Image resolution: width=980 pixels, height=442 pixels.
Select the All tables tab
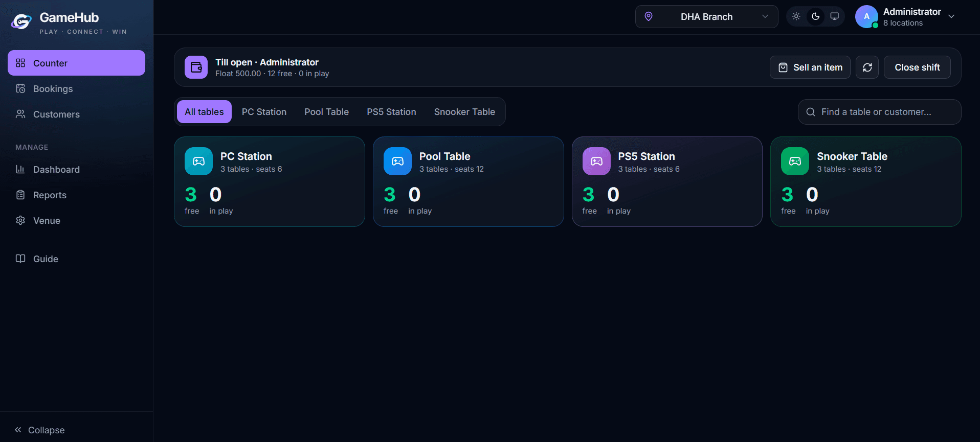point(204,111)
